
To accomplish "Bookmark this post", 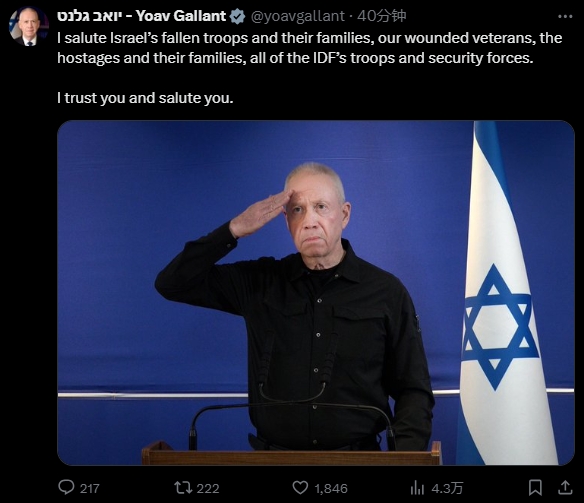I will [x=535, y=487].
